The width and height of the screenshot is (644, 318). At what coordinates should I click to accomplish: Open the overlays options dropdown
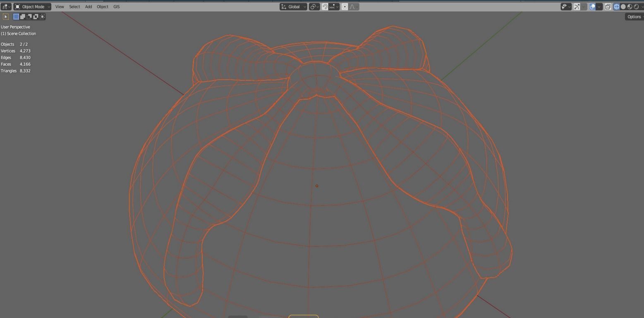point(599,7)
